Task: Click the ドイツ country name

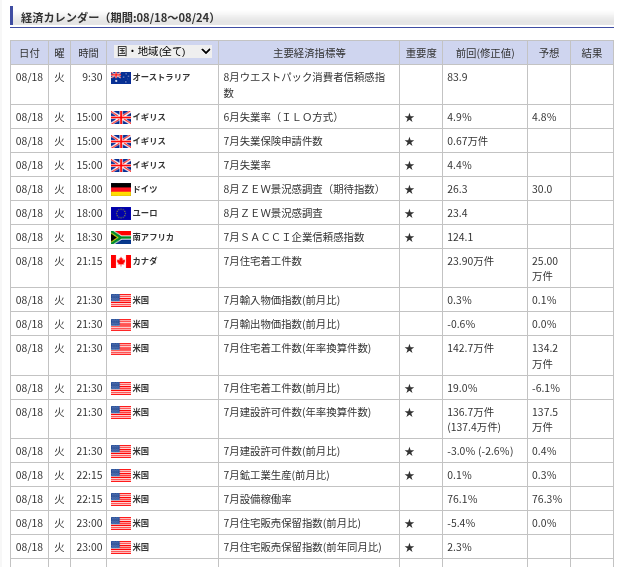Action: tap(145, 189)
